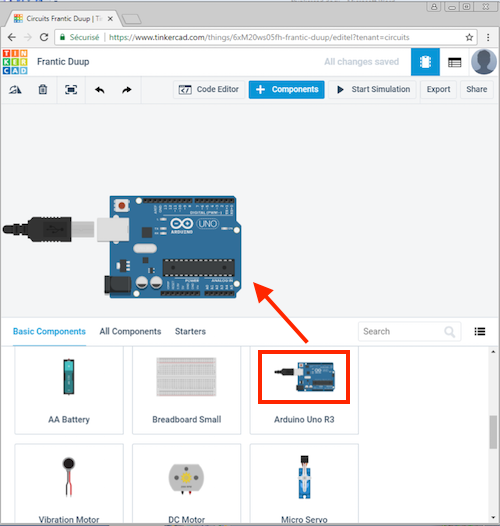Click the URL address bar
500x526 pixels.
(x=266, y=37)
